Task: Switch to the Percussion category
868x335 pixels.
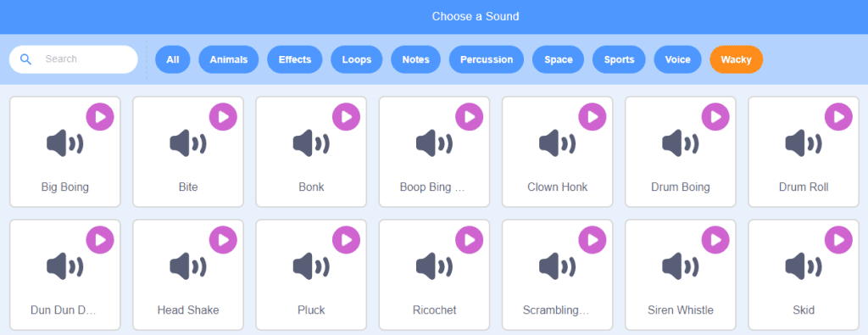Action: coord(487,59)
